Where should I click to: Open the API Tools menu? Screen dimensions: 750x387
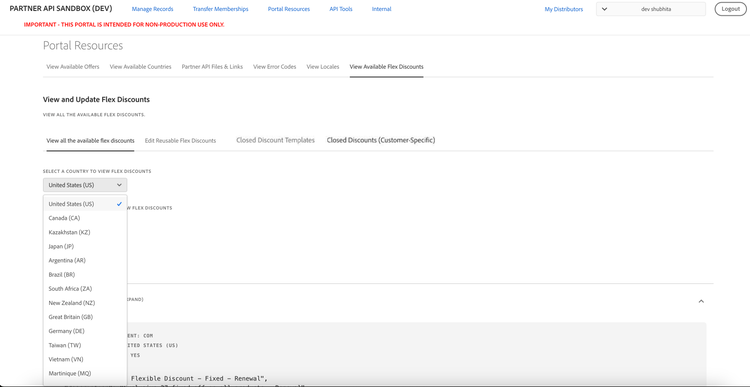tap(341, 9)
